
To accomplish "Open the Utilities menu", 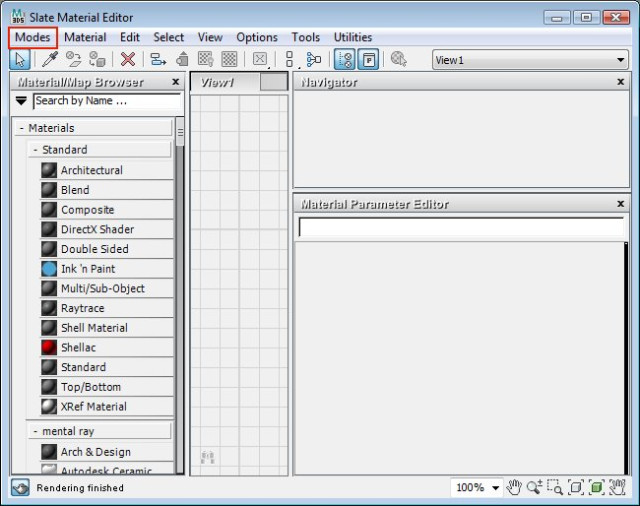I will click(353, 37).
